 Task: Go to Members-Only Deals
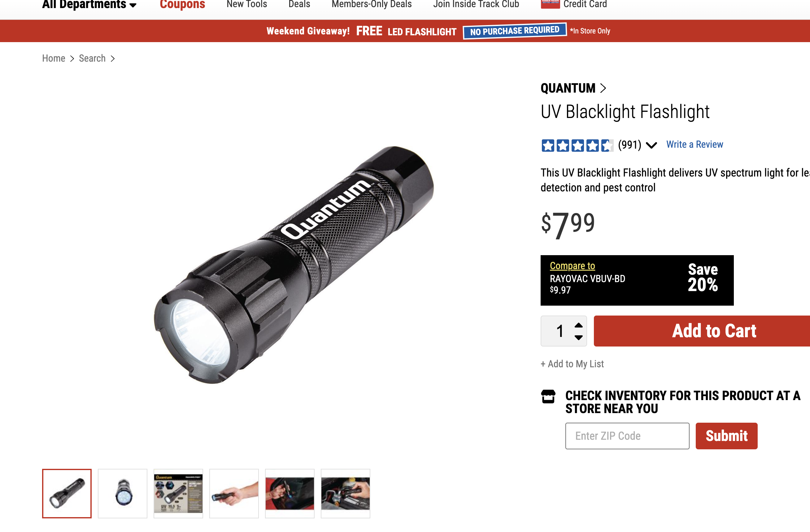tap(372, 4)
